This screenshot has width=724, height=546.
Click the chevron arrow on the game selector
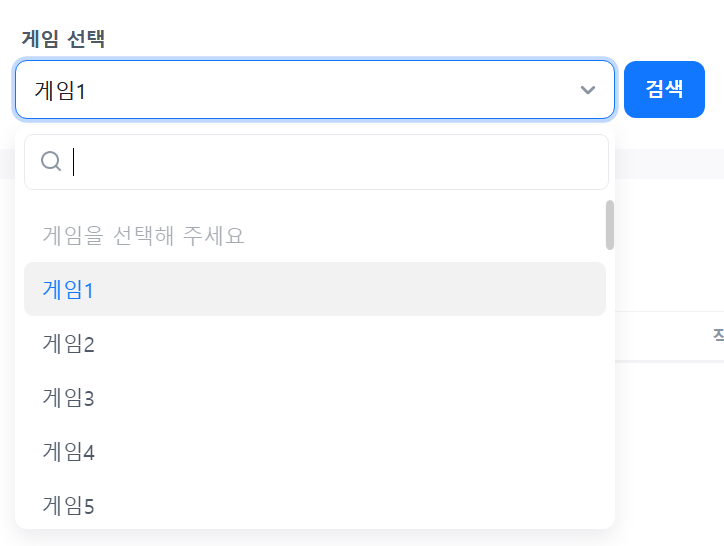pos(588,90)
